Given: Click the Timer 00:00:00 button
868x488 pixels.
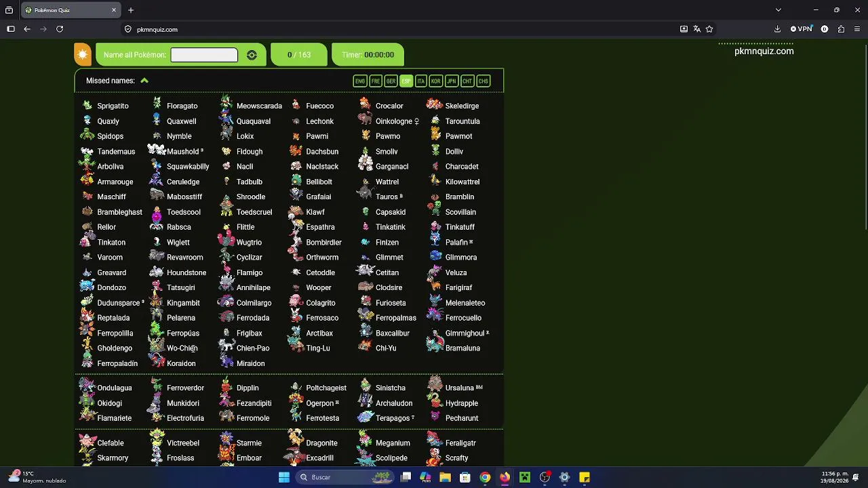Looking at the screenshot, I should tap(368, 55).
